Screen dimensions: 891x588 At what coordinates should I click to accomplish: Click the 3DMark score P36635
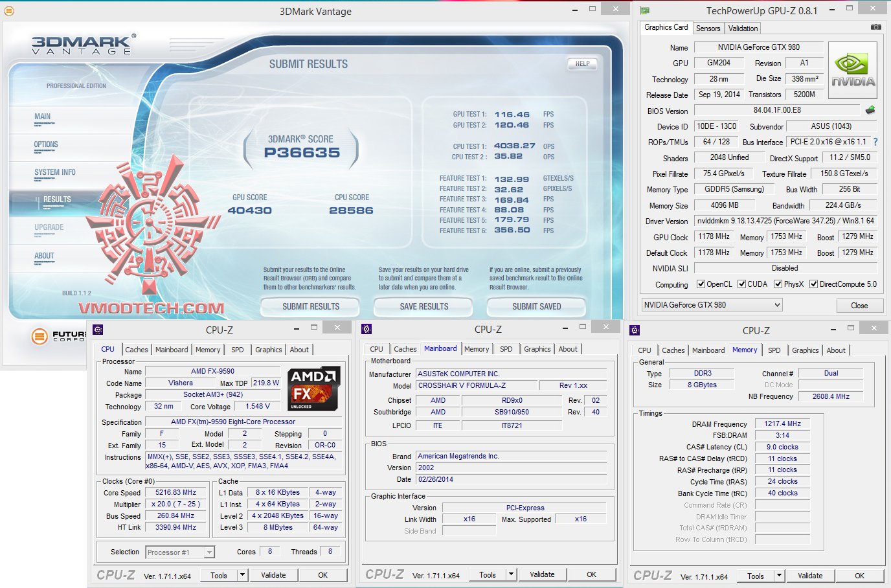click(302, 153)
